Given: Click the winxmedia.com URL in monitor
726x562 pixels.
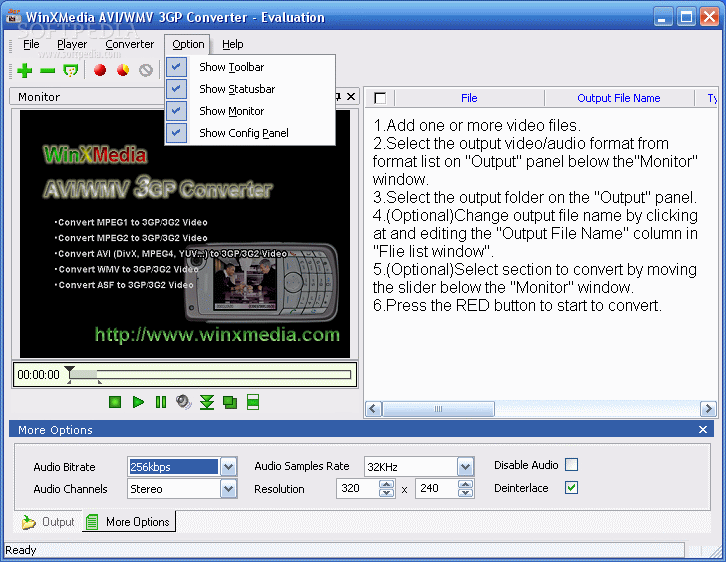Looking at the screenshot, I should point(217,334).
